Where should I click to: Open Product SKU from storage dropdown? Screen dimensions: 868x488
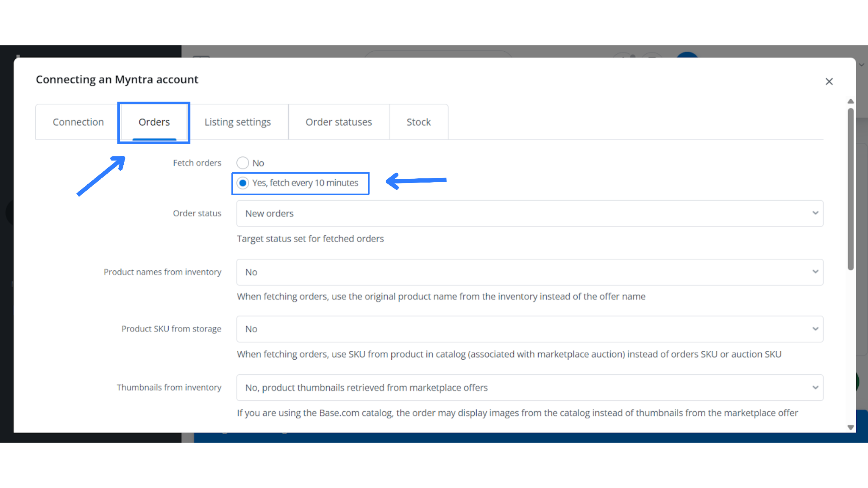[529, 329]
